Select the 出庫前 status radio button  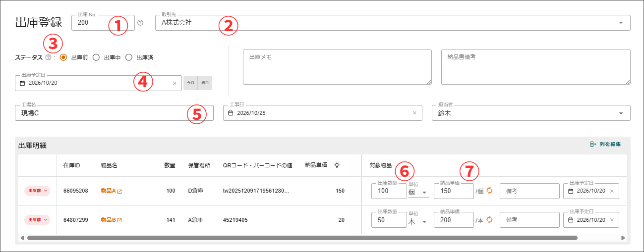click(x=63, y=57)
